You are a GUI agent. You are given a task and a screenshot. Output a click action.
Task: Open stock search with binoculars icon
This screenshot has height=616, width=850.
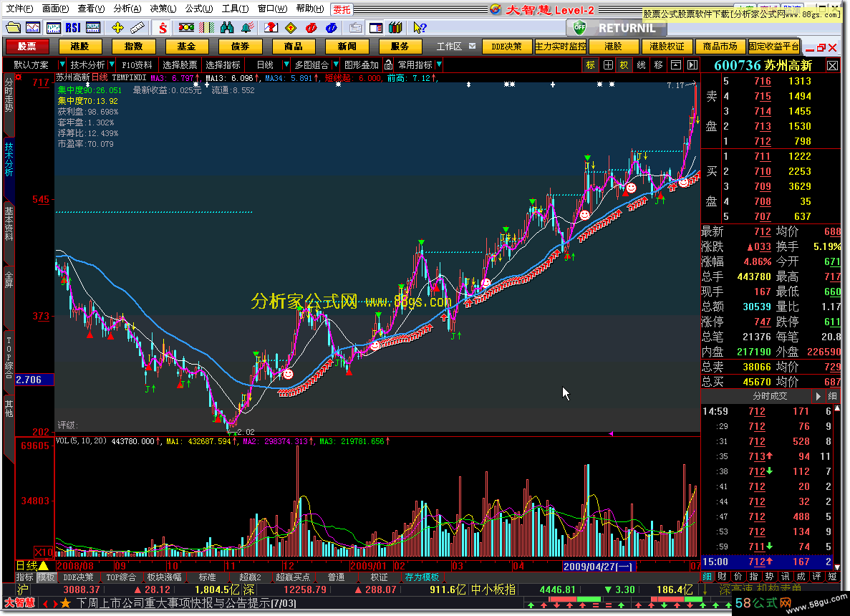227,28
